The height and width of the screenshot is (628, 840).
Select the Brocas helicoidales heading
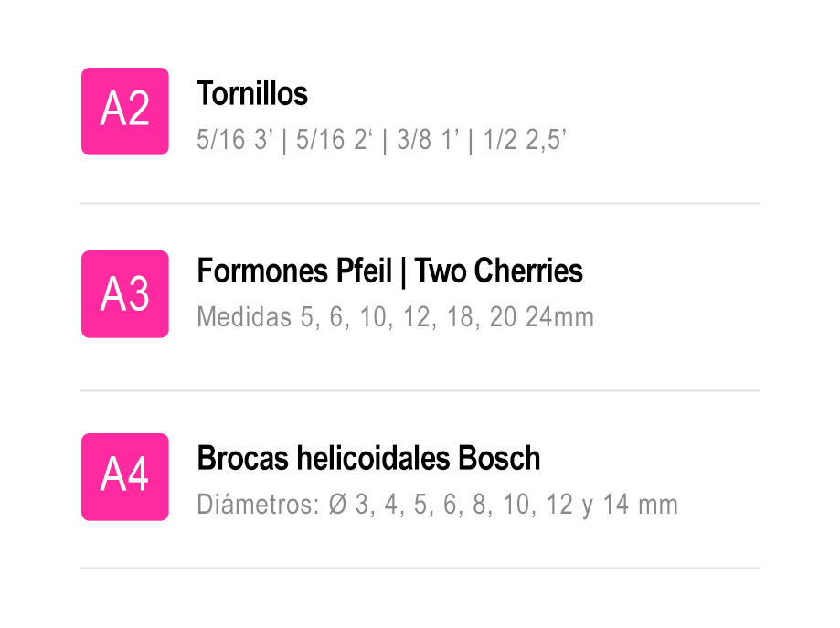(368, 458)
